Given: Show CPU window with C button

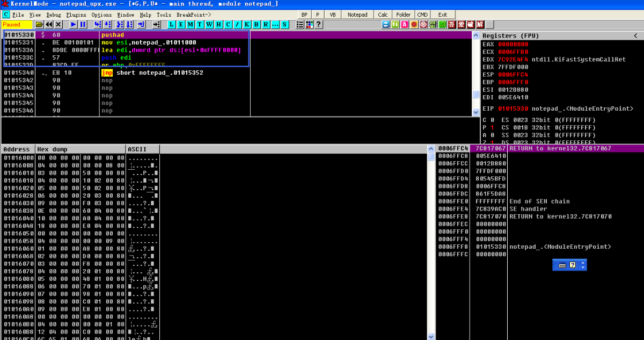Looking at the screenshot, I should pos(228,24).
